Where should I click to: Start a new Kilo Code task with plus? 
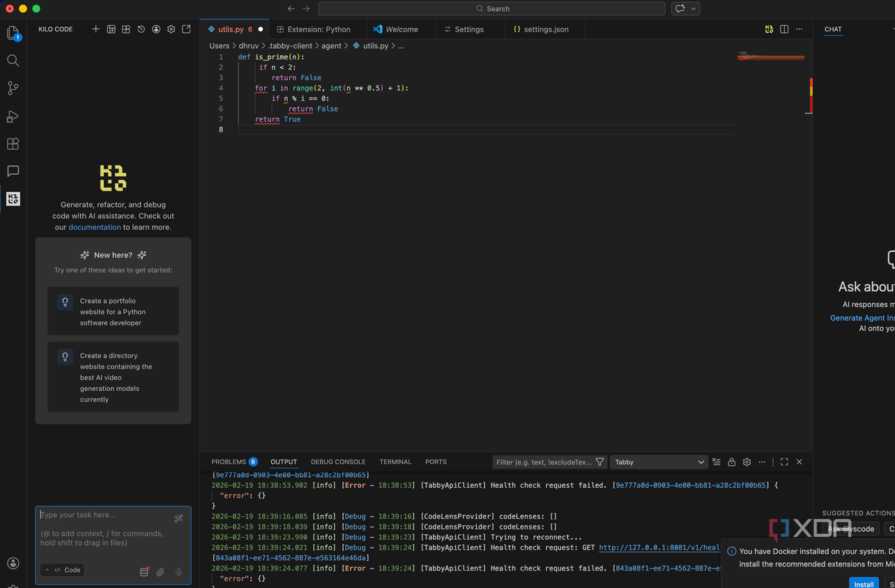coord(96,29)
